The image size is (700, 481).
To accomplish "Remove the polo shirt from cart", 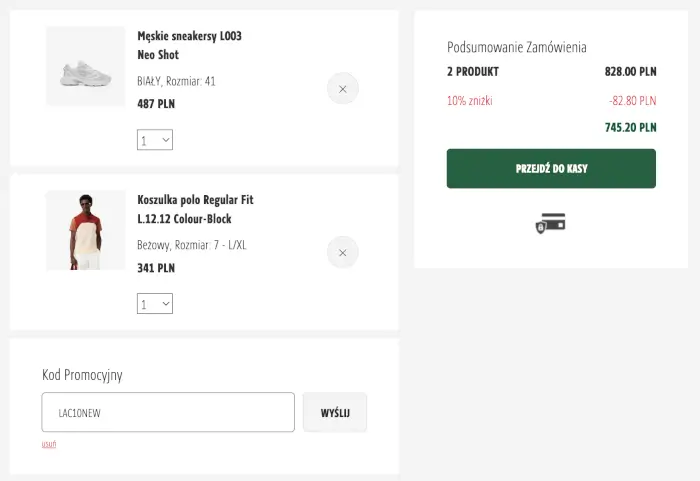I will tap(342, 253).
